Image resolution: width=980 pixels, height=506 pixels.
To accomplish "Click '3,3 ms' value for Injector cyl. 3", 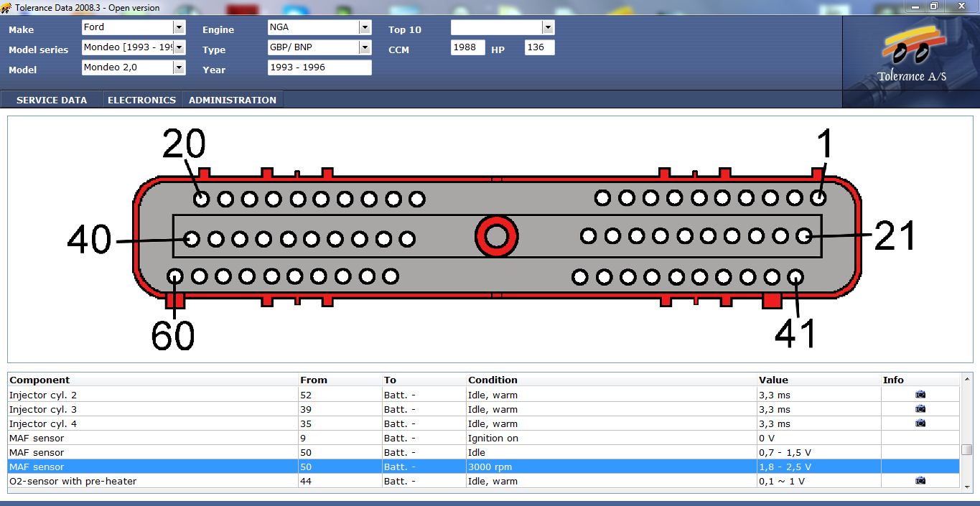I will [819, 409].
